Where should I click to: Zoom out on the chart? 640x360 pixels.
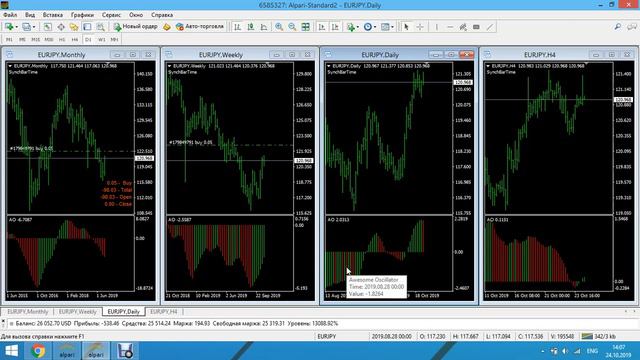tap(292, 27)
